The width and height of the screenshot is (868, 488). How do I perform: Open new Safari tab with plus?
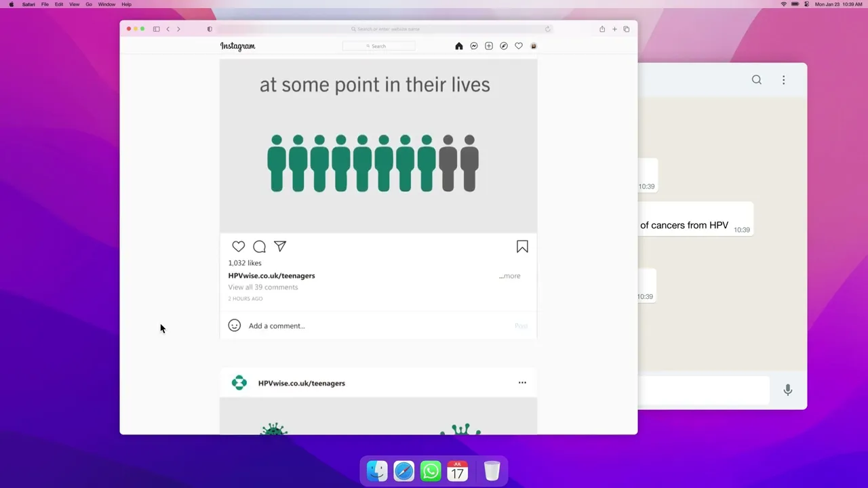coord(614,29)
